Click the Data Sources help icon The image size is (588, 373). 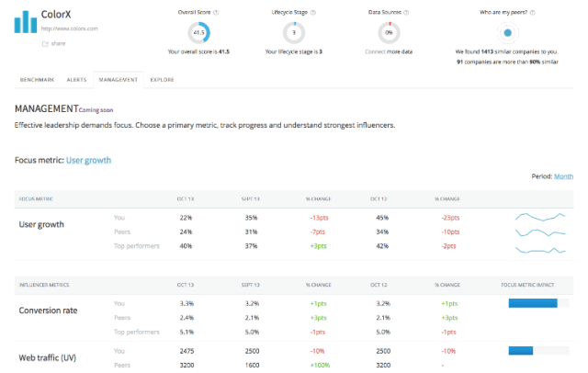pyautogui.click(x=410, y=13)
